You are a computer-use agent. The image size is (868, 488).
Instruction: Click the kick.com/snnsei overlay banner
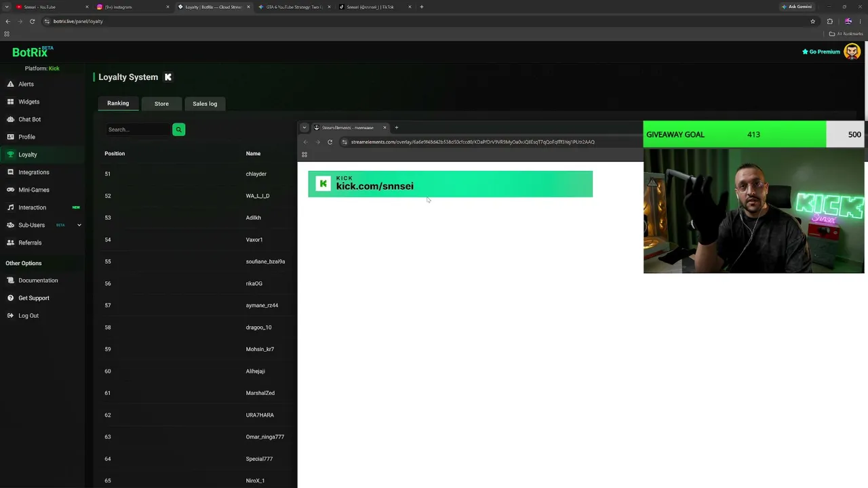pyautogui.click(x=450, y=184)
